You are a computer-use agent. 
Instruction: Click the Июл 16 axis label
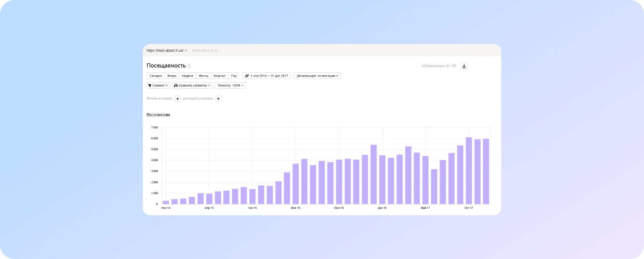pyautogui.click(x=339, y=208)
